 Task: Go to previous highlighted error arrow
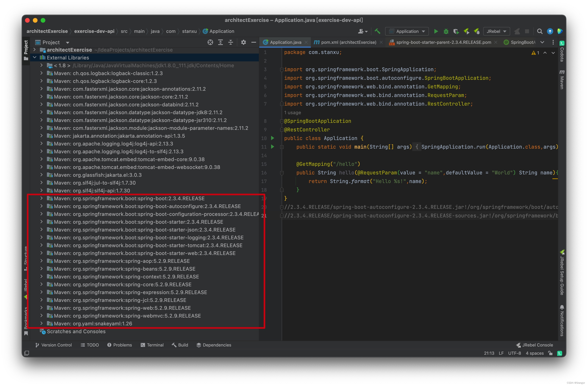click(545, 53)
